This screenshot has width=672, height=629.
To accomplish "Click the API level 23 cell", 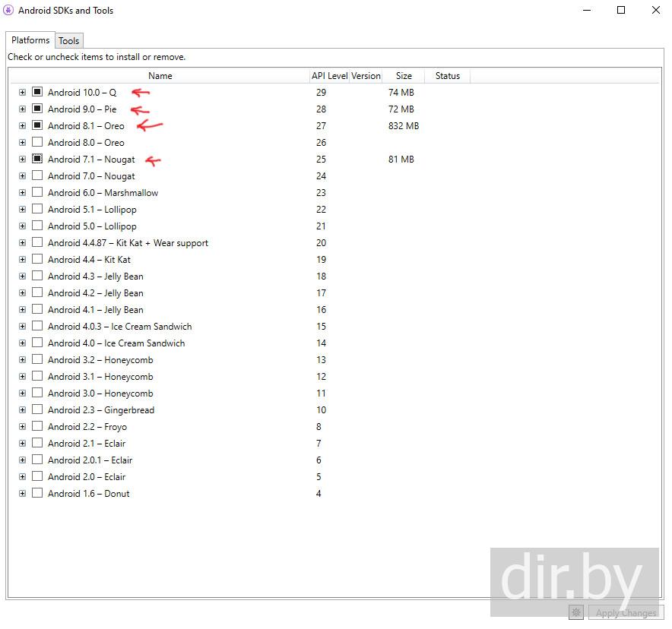I will [x=321, y=193].
